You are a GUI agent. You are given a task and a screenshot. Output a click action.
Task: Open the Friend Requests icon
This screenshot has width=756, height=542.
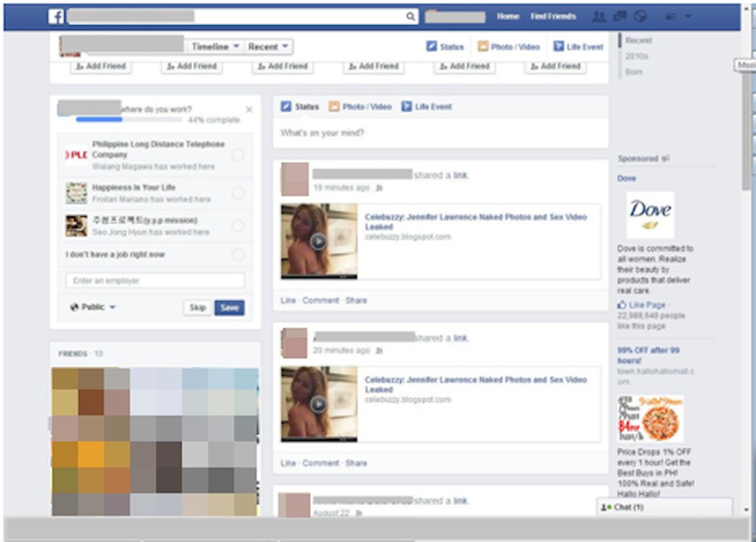tap(599, 16)
